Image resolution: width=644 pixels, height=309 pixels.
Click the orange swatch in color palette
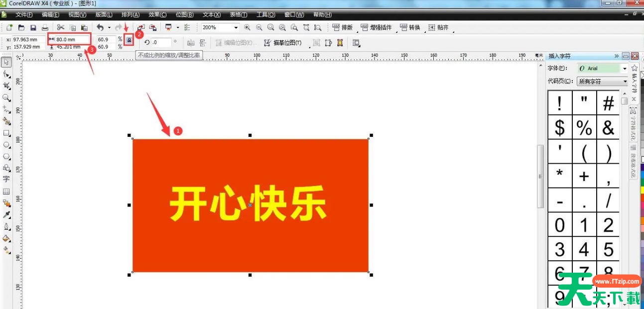pos(642,219)
